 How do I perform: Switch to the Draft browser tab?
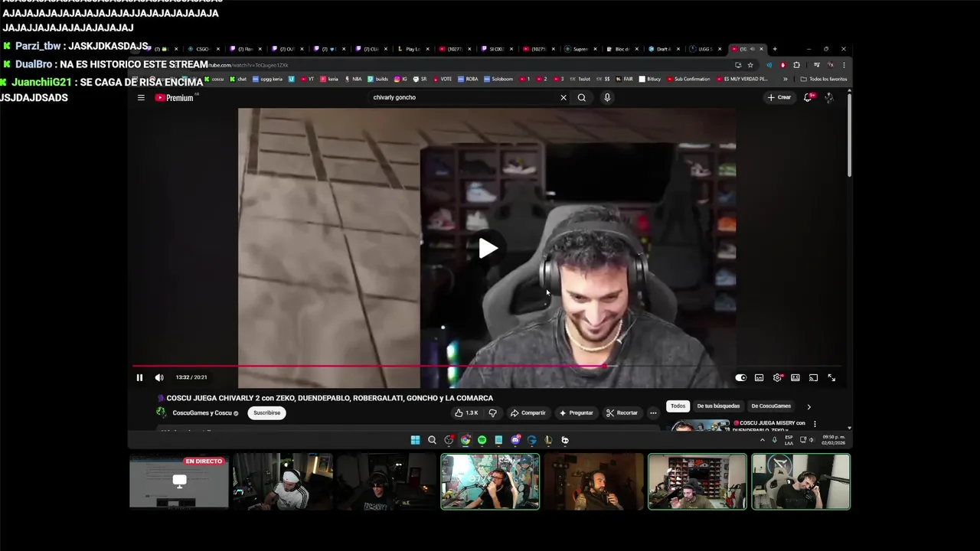tap(663, 49)
